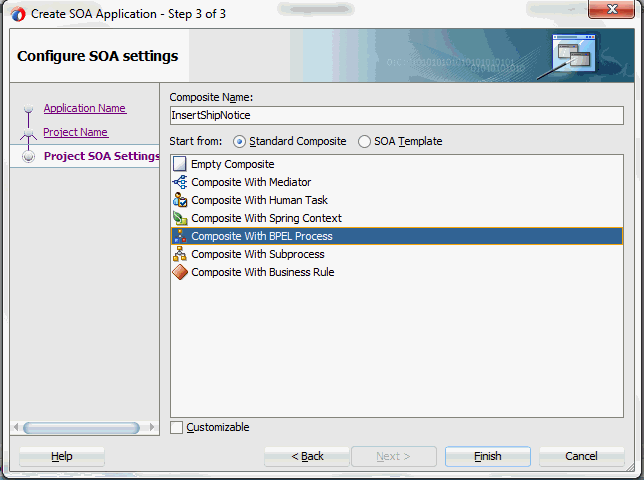Select 'Composite With Spring Context' text
This screenshot has height=480, width=644.
point(266,218)
